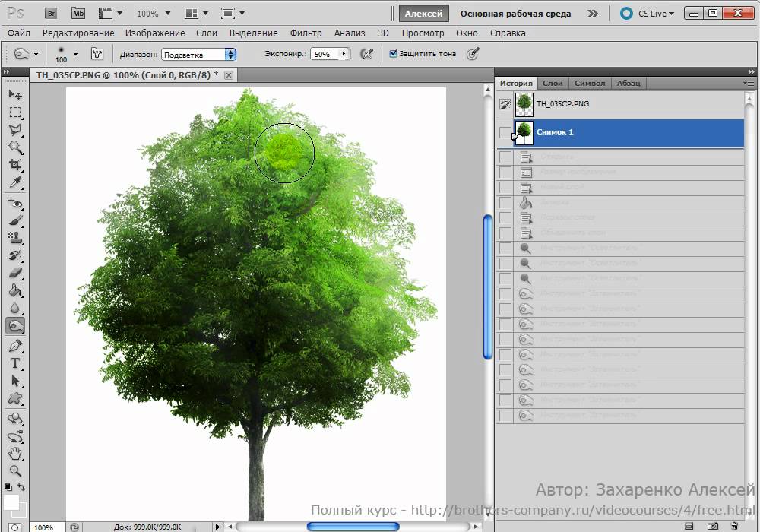The width and height of the screenshot is (760, 532).
Task: Open the CS Live button
Action: pos(648,14)
